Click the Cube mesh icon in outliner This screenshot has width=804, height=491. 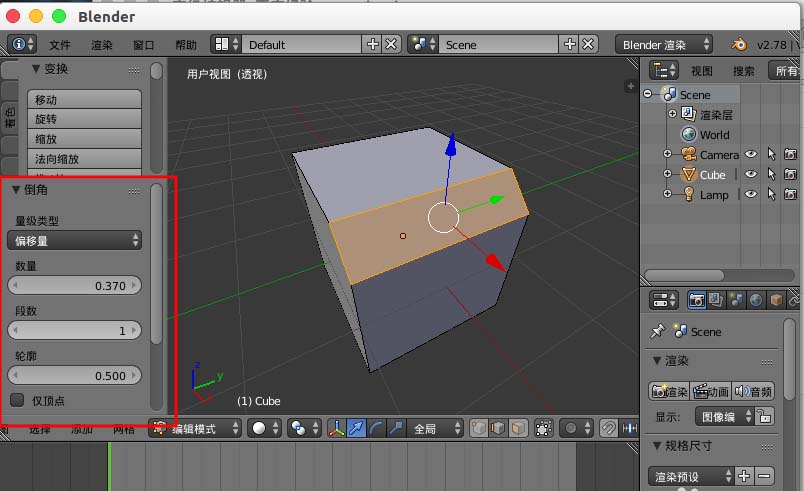689,175
